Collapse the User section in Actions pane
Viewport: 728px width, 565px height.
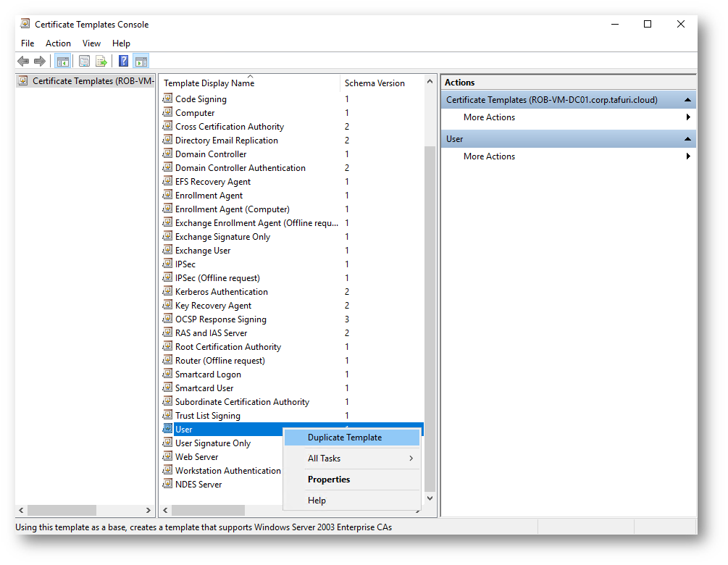687,139
